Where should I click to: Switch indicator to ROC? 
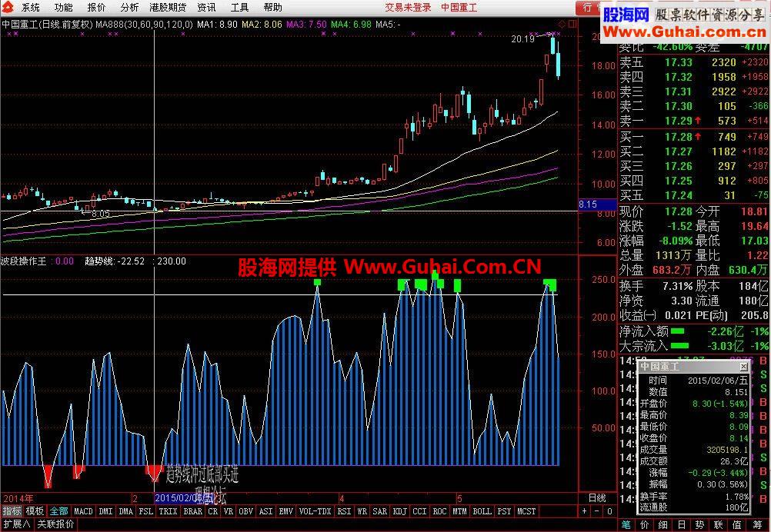point(440,511)
